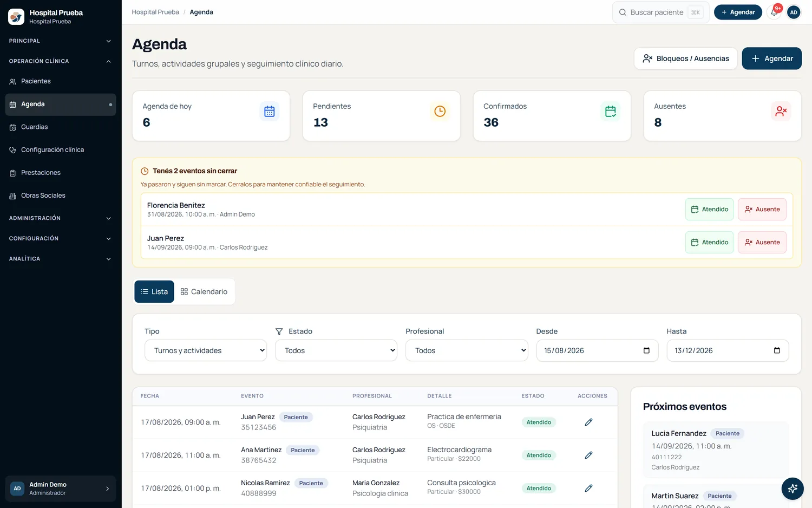Open the AD user avatar in top bar
The height and width of the screenshot is (508, 812).
794,12
